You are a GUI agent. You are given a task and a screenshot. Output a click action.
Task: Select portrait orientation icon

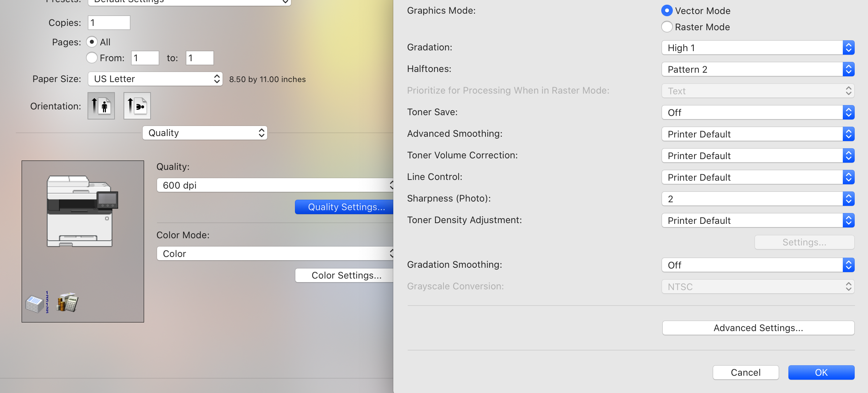[101, 106]
